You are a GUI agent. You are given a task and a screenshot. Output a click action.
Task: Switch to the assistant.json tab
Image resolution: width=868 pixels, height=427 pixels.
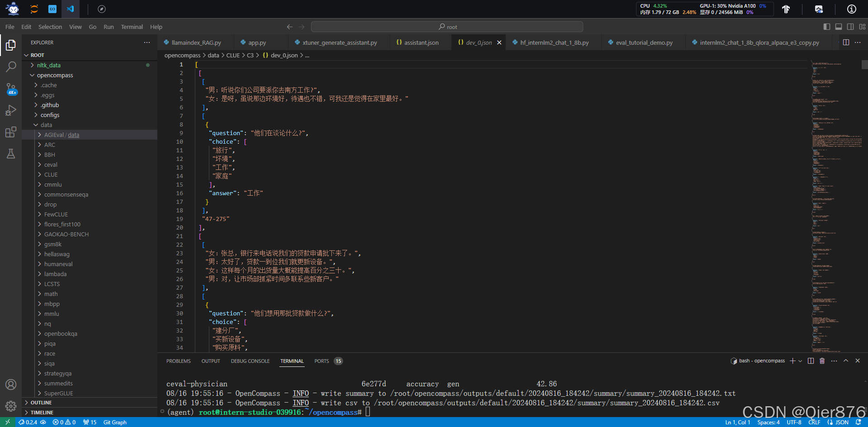click(421, 42)
